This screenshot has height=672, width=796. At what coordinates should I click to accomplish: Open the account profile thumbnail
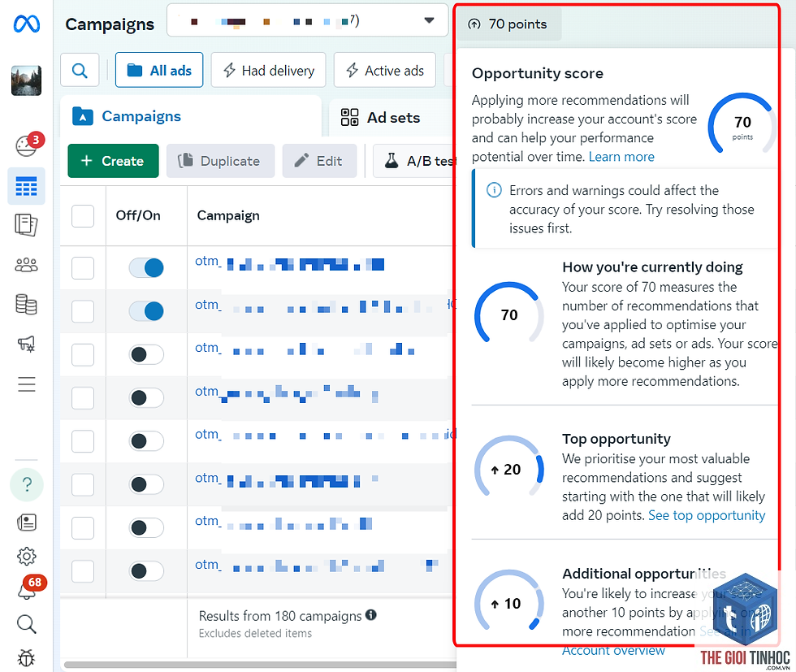click(x=26, y=80)
